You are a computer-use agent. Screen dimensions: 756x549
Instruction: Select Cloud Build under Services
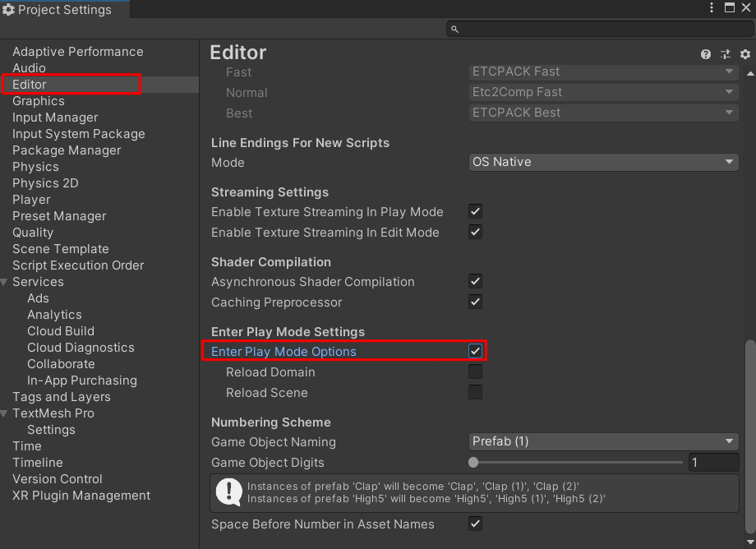60,331
